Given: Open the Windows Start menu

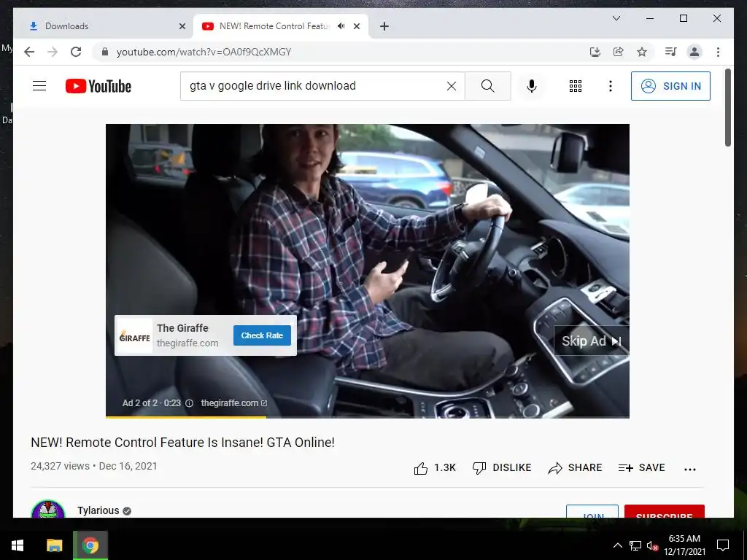Looking at the screenshot, I should tap(18, 545).
